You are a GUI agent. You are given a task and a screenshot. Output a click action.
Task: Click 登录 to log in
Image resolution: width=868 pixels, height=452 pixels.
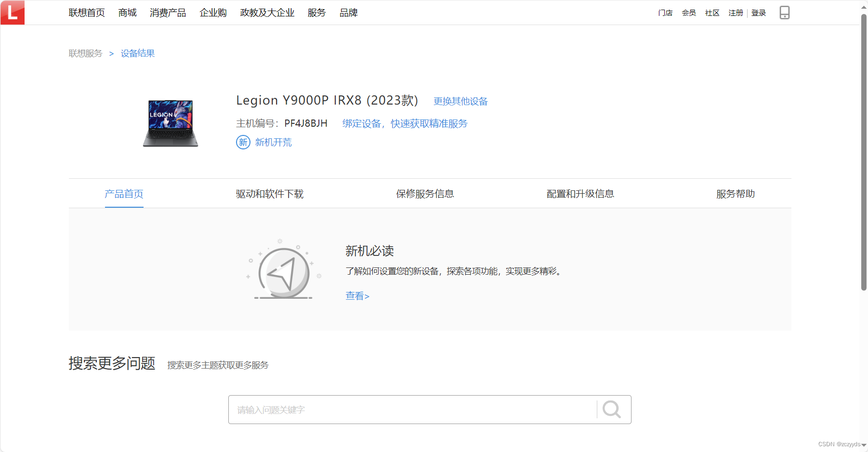click(x=759, y=13)
